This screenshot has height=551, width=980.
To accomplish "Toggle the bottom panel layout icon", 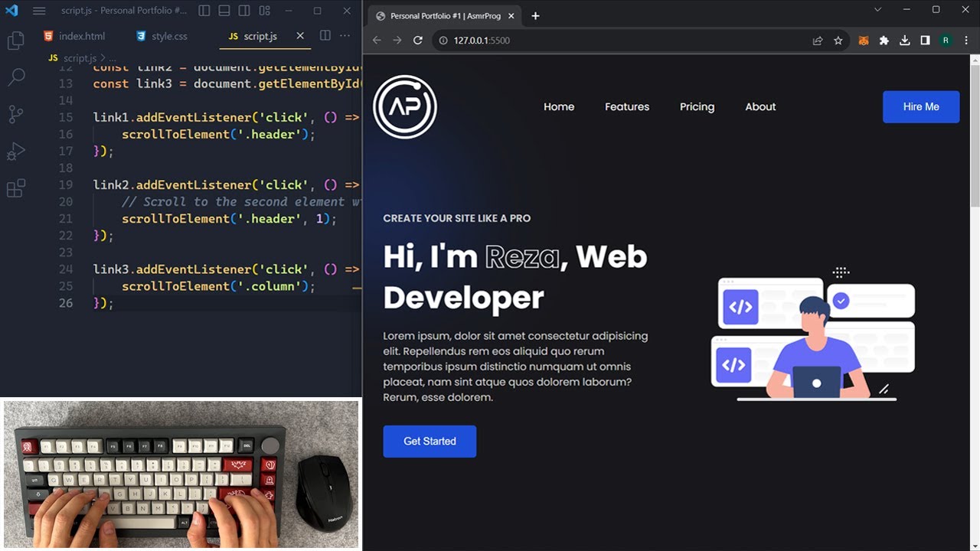I will (224, 11).
